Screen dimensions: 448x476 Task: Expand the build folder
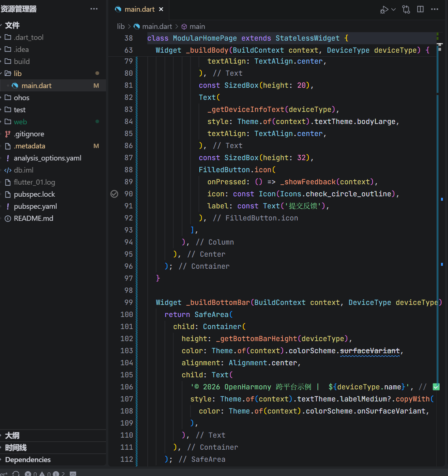[x=53, y=61]
